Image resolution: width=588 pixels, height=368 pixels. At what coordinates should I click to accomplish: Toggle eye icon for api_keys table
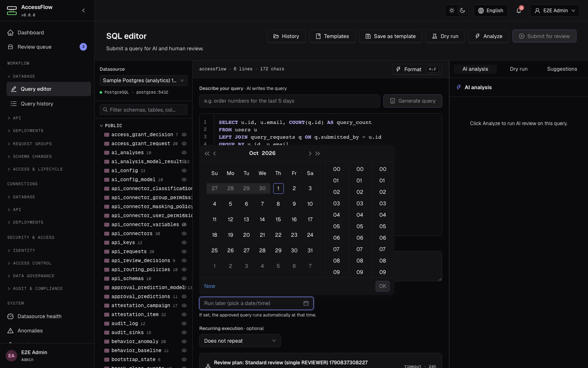click(184, 242)
